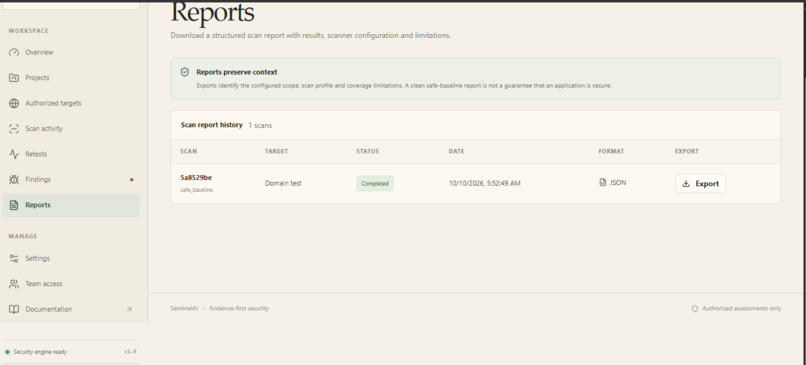Click the Domain test target cell

(283, 184)
